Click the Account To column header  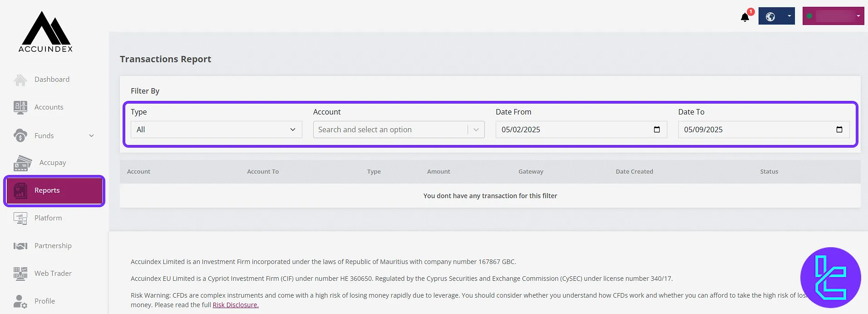tap(263, 172)
